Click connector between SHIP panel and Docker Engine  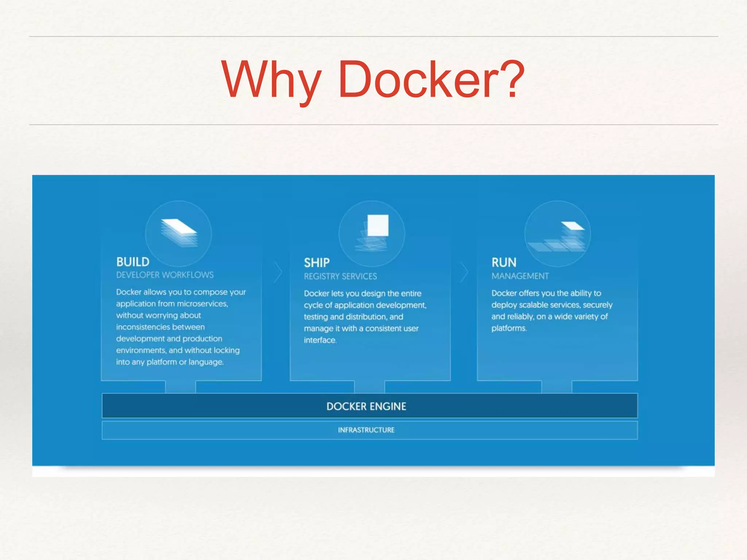click(369, 387)
